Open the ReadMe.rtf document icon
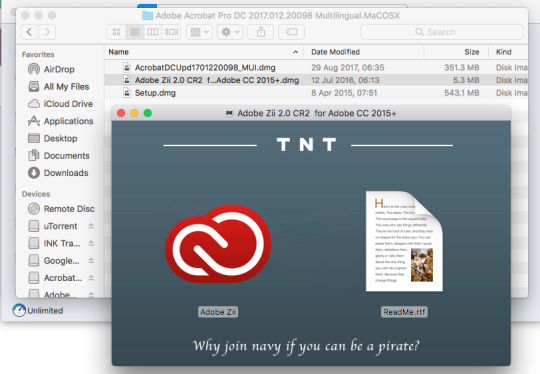540x374 pixels. pyautogui.click(x=404, y=241)
